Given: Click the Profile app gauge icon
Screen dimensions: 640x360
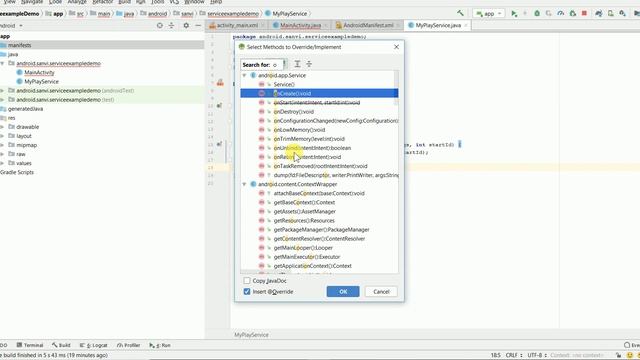Looking at the screenshot, I should tap(561, 13).
